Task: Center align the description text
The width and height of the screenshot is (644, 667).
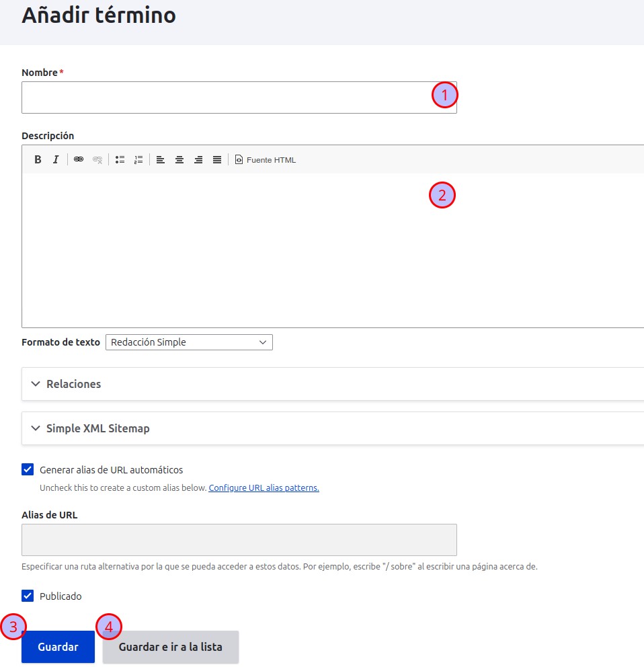Action: pyautogui.click(x=179, y=159)
